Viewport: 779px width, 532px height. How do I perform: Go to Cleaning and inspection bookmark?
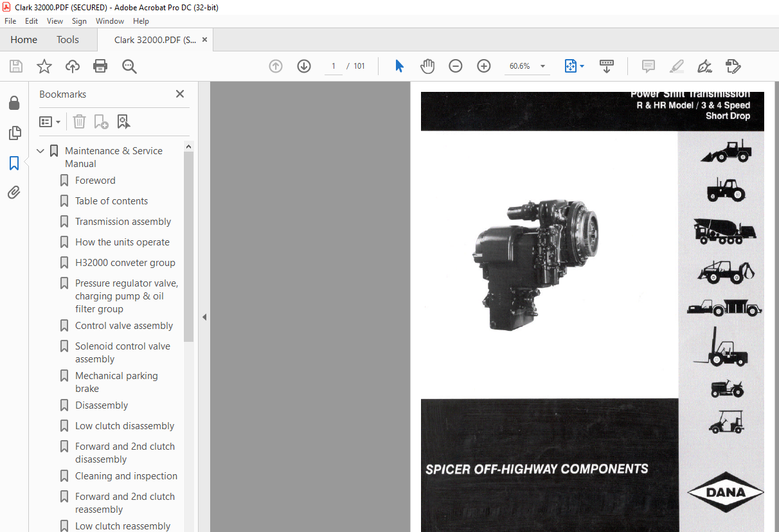pyautogui.click(x=126, y=476)
